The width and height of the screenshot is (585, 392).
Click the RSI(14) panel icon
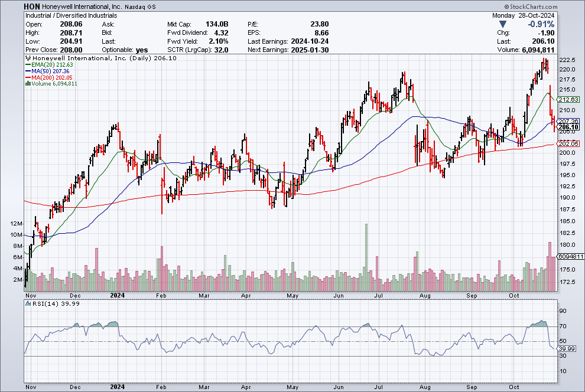(x=28, y=303)
